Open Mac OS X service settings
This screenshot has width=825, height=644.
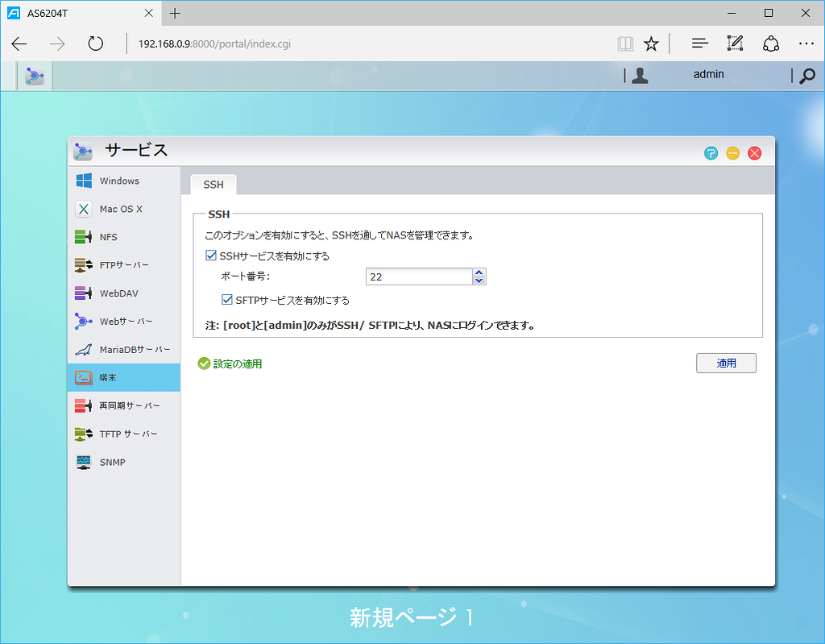click(x=83, y=209)
